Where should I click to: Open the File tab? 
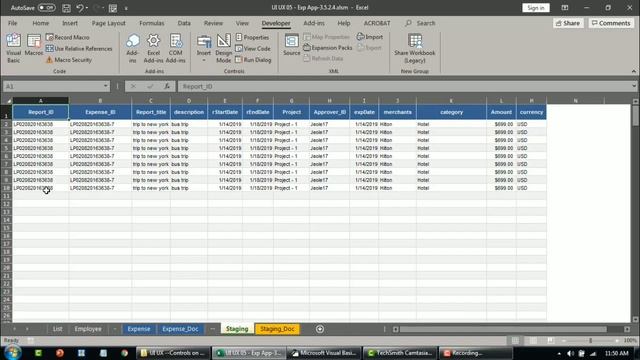click(13, 23)
